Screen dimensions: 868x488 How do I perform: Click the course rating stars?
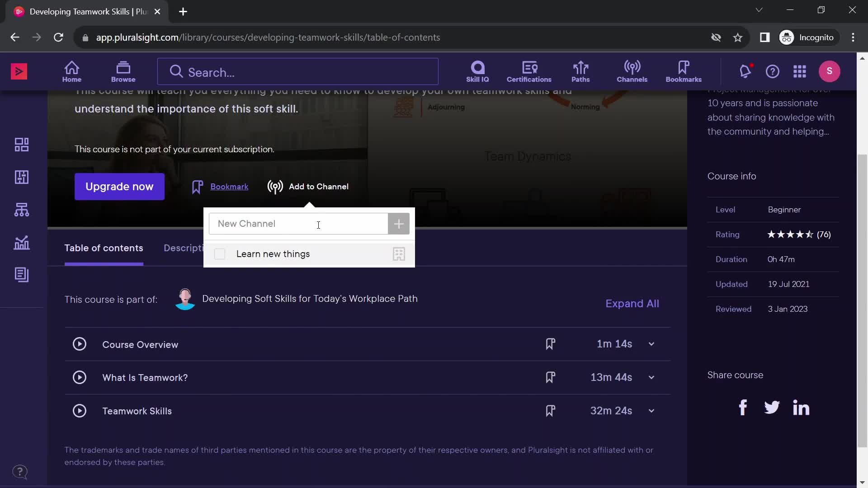click(x=790, y=235)
